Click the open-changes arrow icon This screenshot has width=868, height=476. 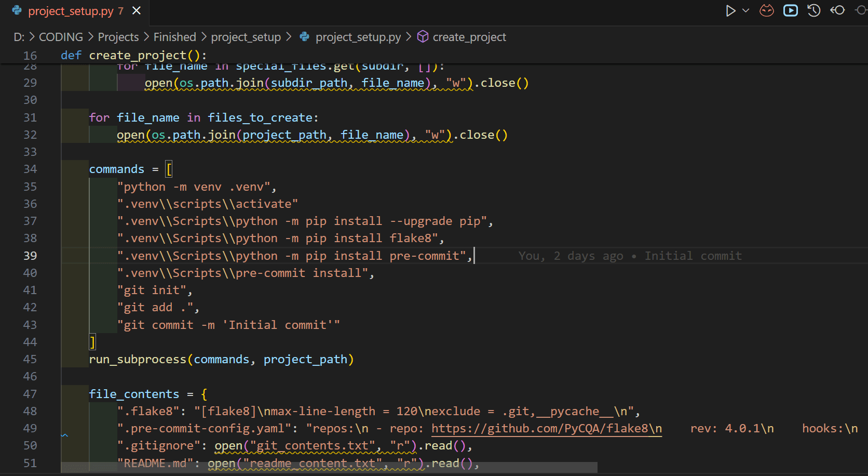point(837,10)
